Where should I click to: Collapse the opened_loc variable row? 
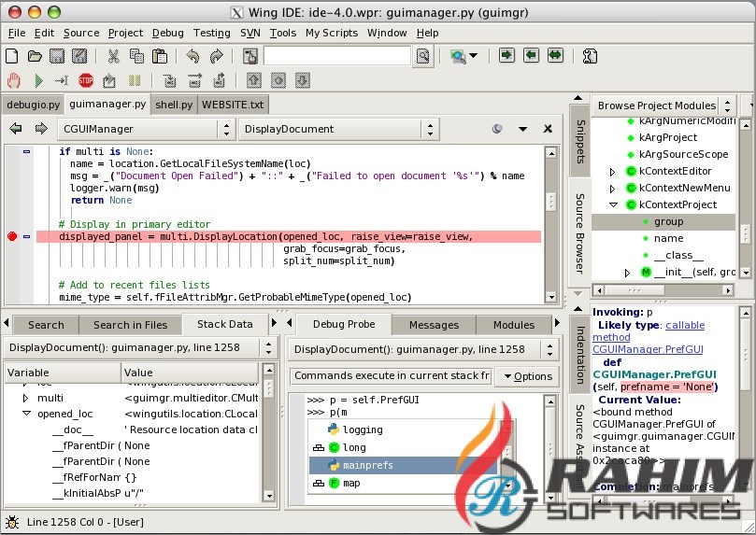(26, 414)
